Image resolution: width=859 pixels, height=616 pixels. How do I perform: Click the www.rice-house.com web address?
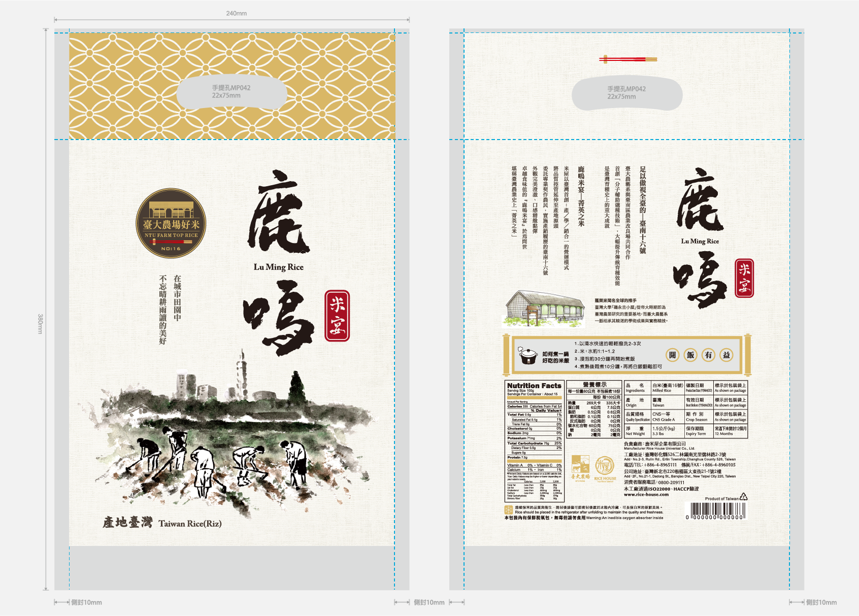tap(646, 494)
